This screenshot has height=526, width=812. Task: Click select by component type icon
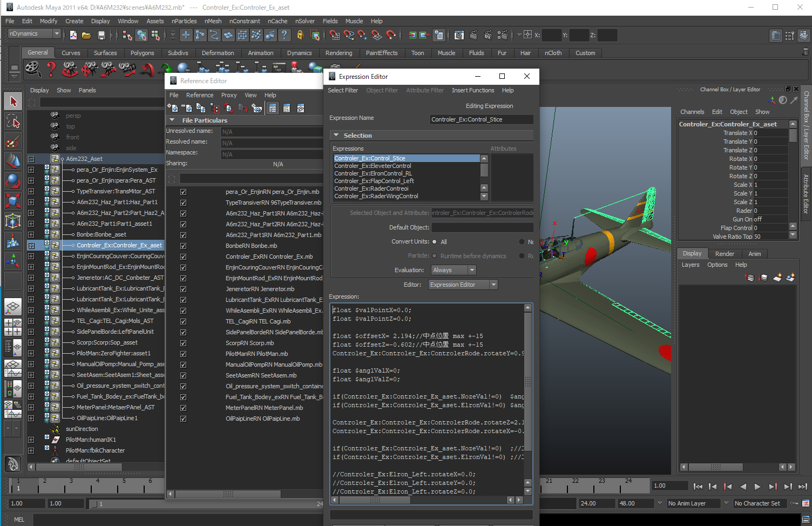click(155, 35)
